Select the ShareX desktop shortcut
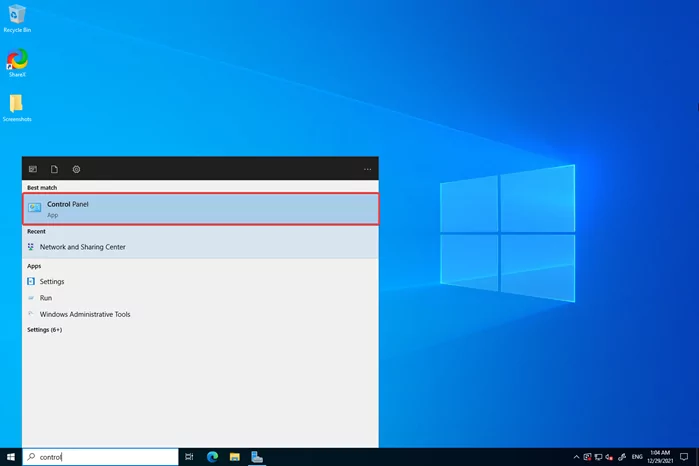699x466 pixels. coord(17,63)
